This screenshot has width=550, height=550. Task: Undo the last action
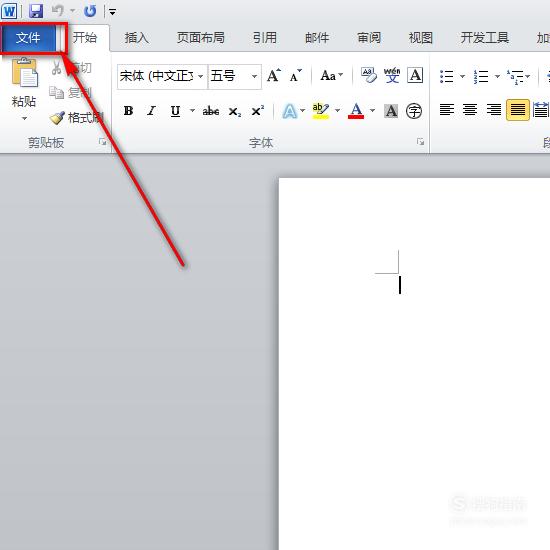(58, 11)
